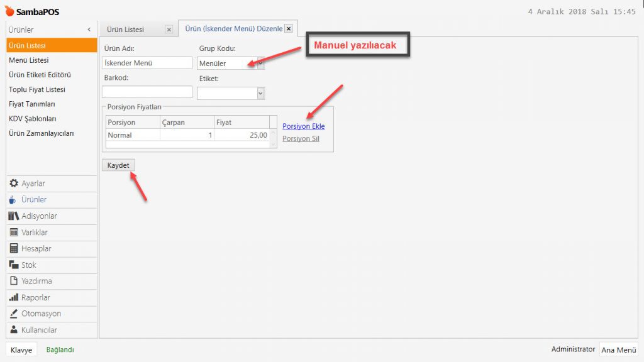Screen dimensions: 644x362
Task: Select the Varlıklar icon in sidebar
Action: click(x=14, y=233)
